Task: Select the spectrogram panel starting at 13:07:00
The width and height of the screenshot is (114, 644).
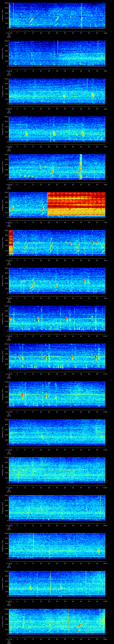Action: 57,243
